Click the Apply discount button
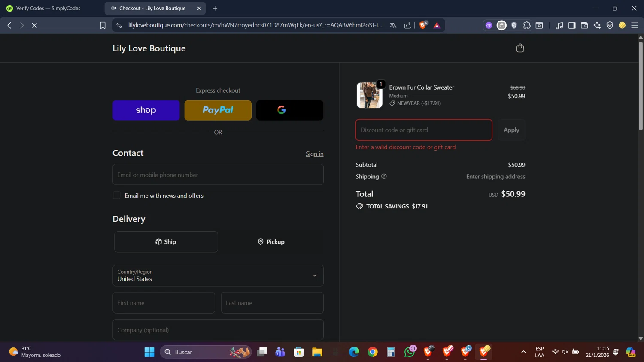Viewport: 644px width, 362px height. click(511, 130)
